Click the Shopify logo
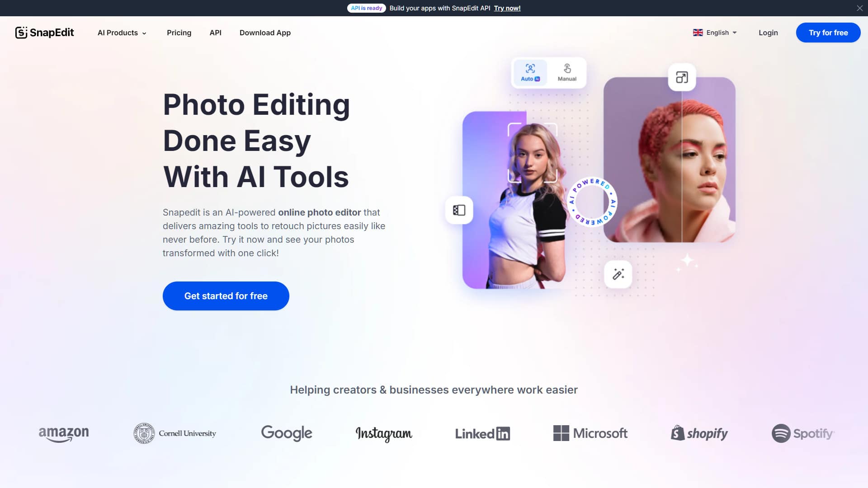The width and height of the screenshot is (868, 488). coord(699,433)
